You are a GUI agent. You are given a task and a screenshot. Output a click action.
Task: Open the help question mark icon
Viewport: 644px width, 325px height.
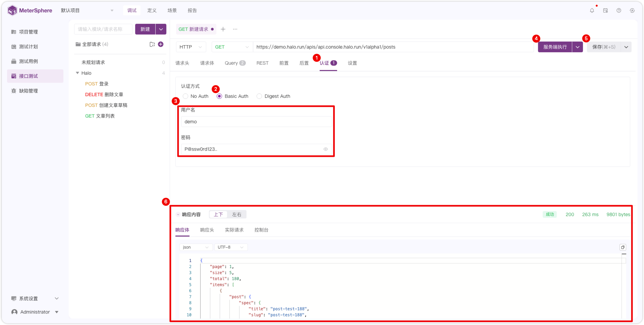[619, 10]
